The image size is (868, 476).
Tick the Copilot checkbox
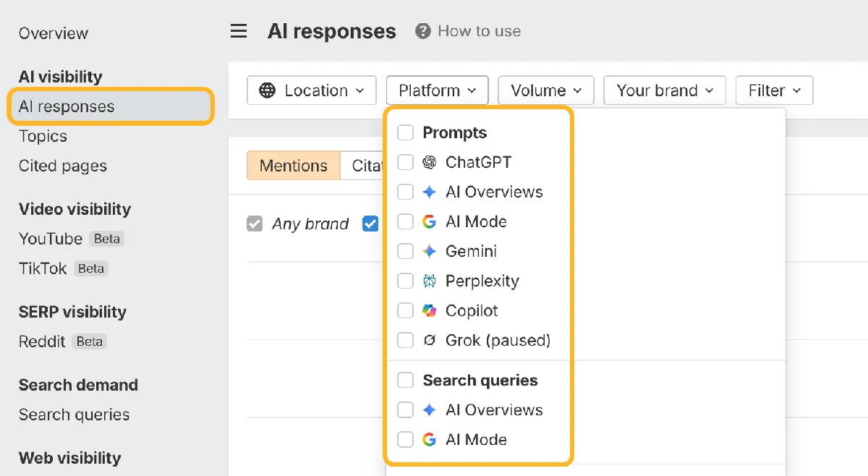406,310
